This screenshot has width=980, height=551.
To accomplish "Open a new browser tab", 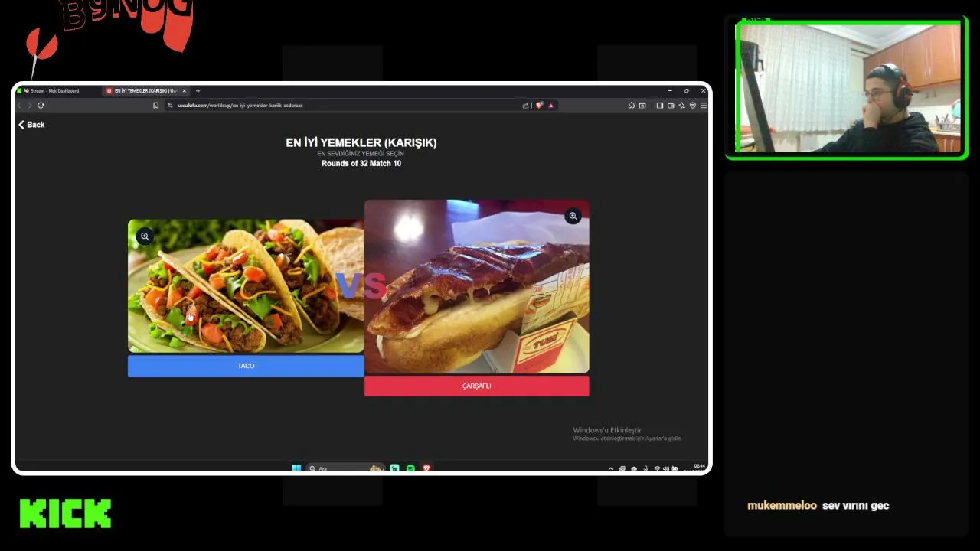I will pos(198,90).
